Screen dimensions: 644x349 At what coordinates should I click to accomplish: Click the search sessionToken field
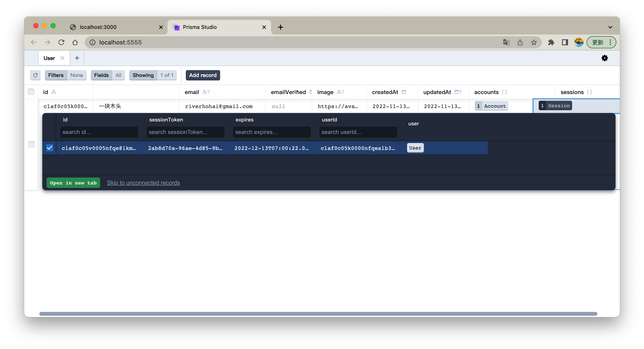[185, 132]
